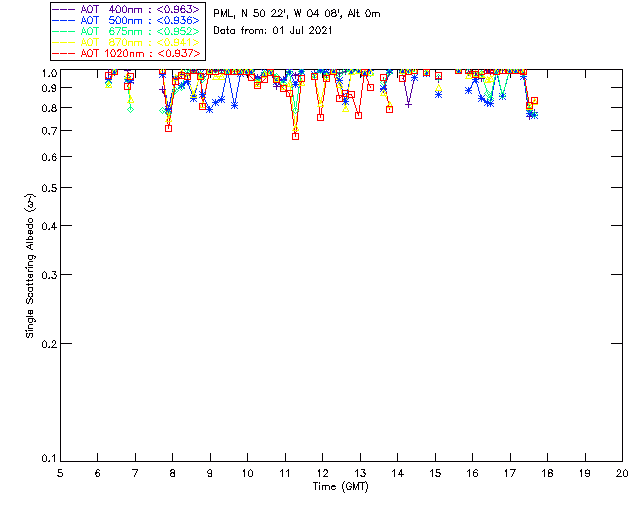
Task: Click the x-axis tick label '6'
Action: point(98,473)
